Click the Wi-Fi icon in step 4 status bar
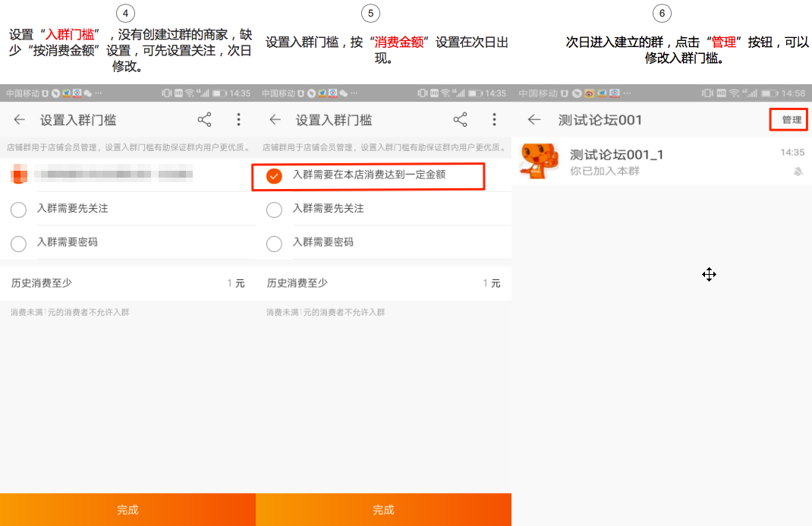Screen dimensions: 812x526 [x=190, y=93]
